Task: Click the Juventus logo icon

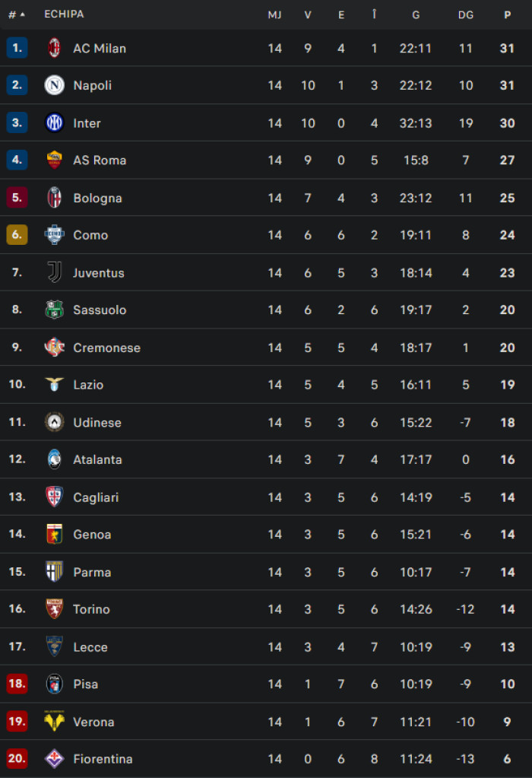Action: pyautogui.click(x=54, y=272)
